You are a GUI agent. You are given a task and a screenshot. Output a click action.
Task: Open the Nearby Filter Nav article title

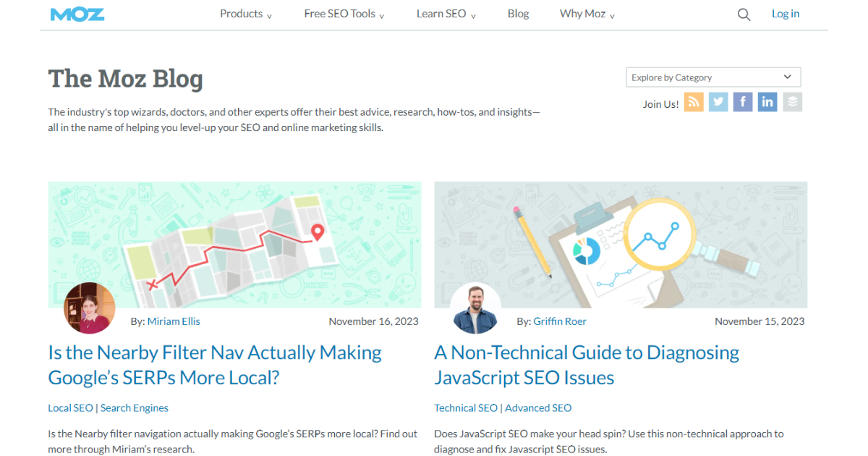tap(215, 365)
